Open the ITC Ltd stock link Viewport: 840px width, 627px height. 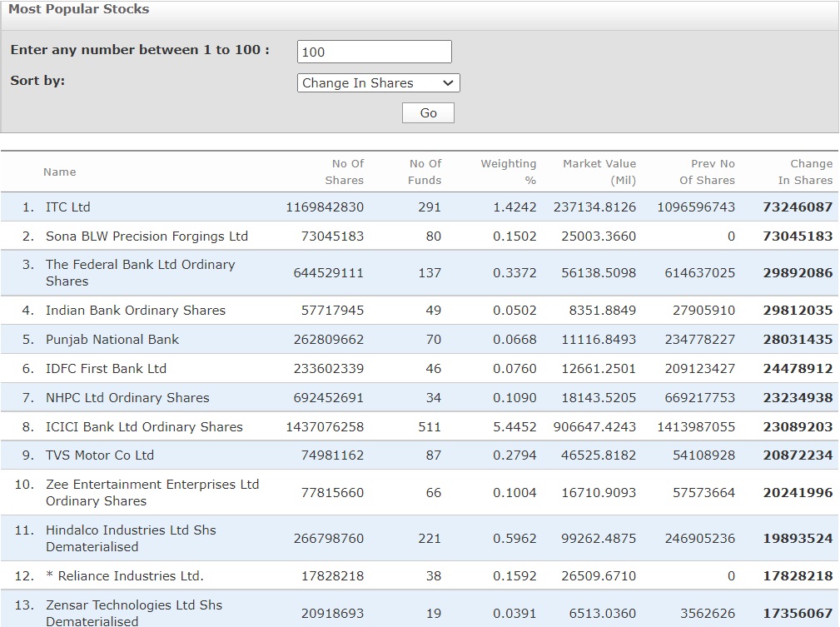67,207
